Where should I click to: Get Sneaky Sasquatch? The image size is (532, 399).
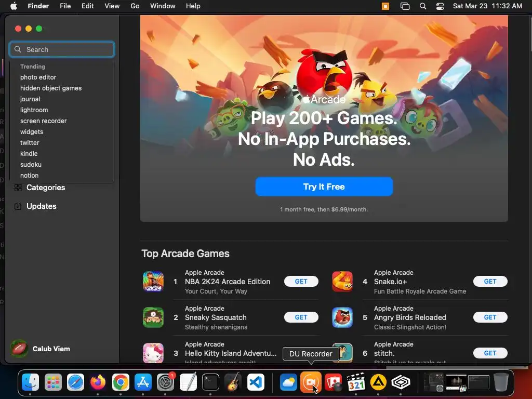301,317
